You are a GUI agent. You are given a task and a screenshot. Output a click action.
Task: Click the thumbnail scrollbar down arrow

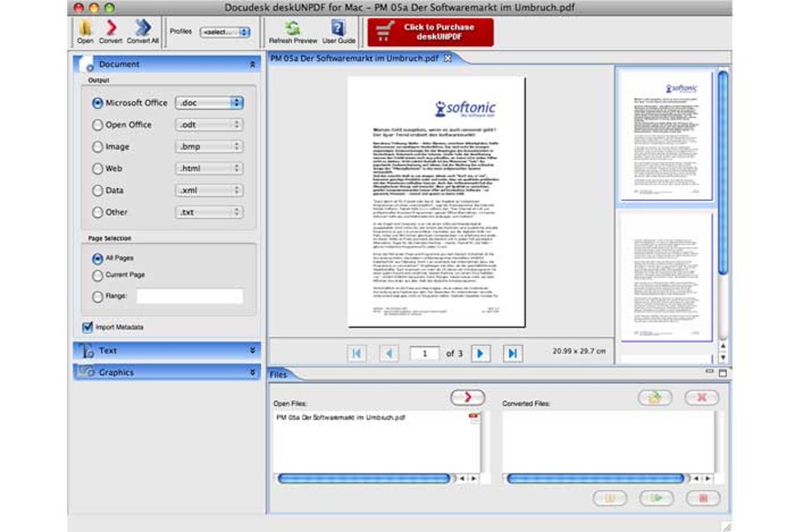pyautogui.click(x=723, y=358)
